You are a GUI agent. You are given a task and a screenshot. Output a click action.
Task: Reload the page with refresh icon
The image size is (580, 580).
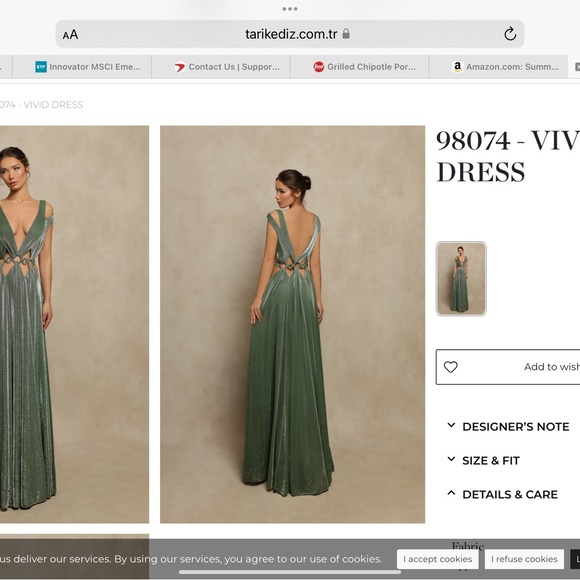click(x=510, y=34)
